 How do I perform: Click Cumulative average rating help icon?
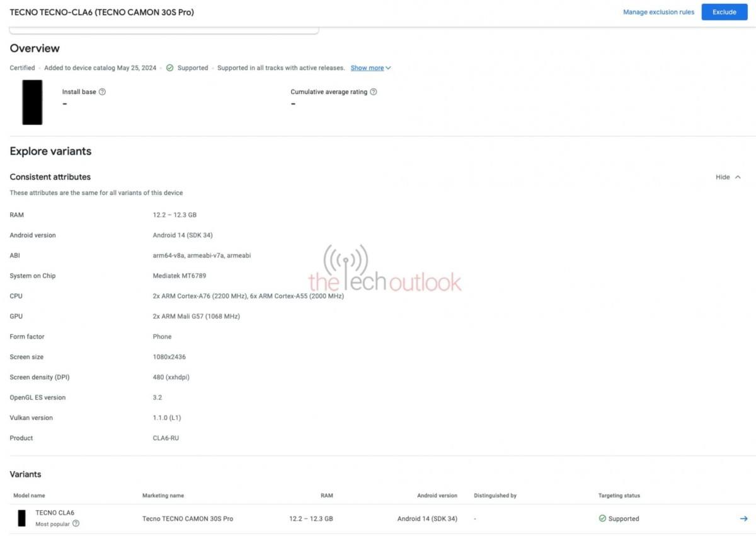click(374, 91)
